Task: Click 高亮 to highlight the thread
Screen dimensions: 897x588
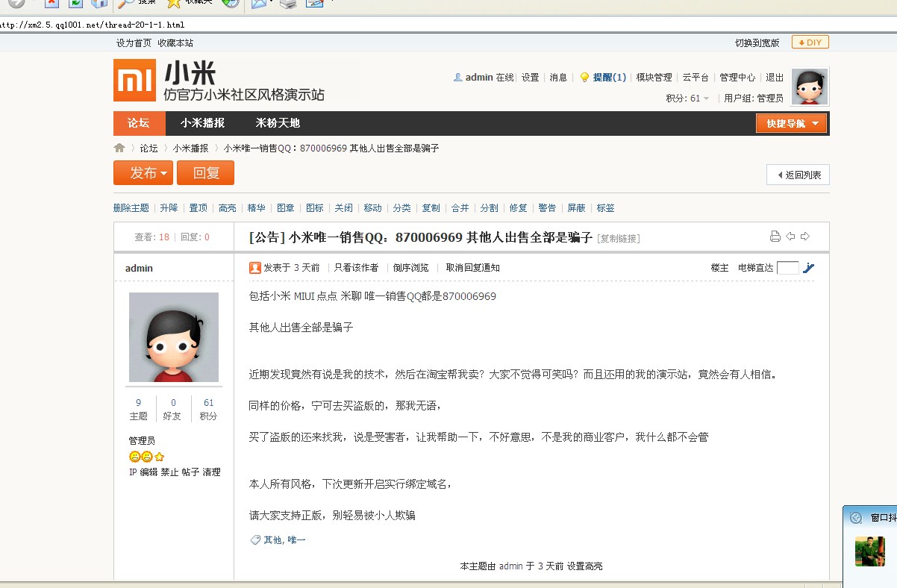Action: (227, 208)
